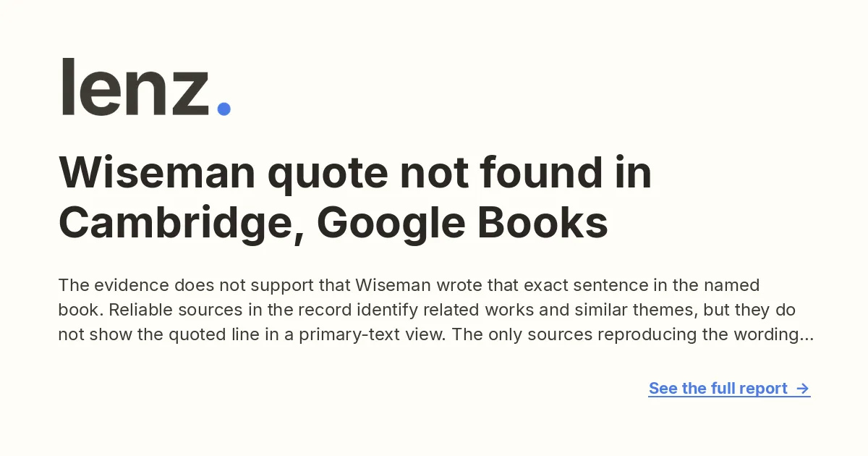Click the blue dot in the lenz logo
The width and height of the screenshot is (868, 456).
(x=224, y=109)
